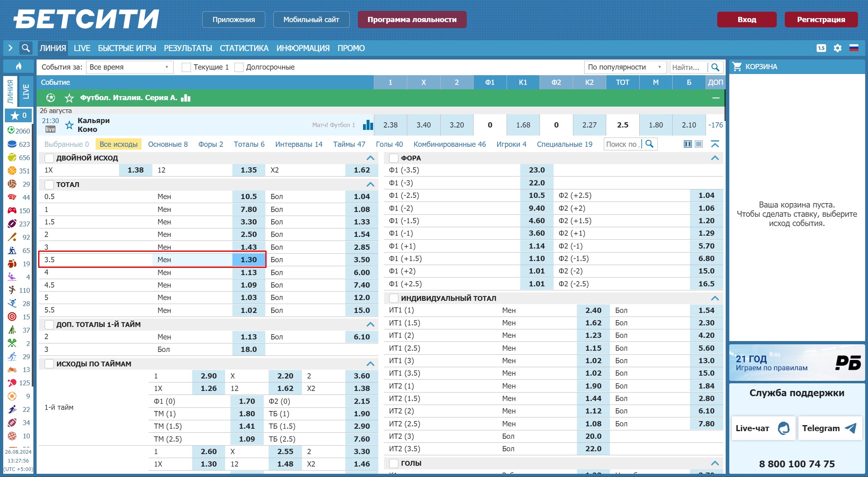
Task: Click the Регистрация button
Action: click(x=821, y=20)
